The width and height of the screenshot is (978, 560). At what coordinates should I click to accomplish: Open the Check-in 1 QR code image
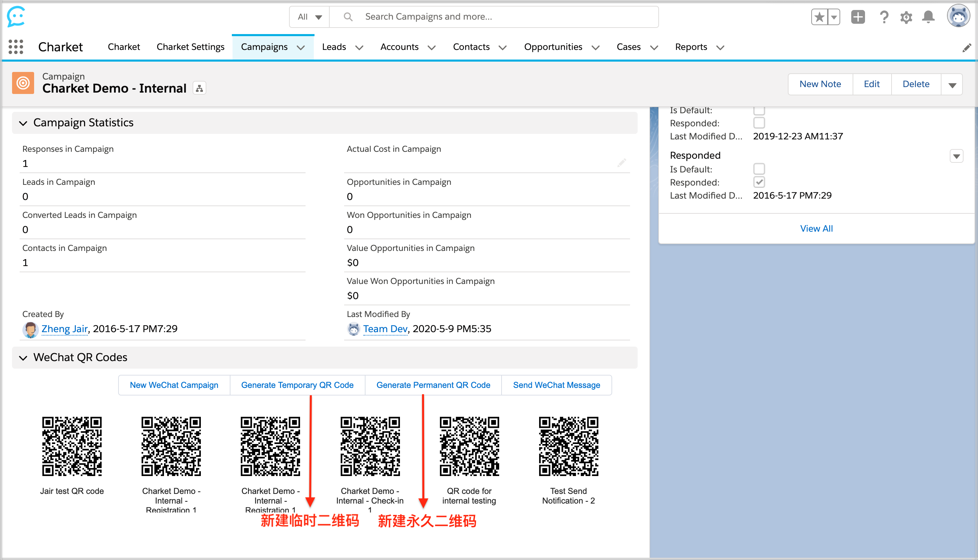point(370,446)
